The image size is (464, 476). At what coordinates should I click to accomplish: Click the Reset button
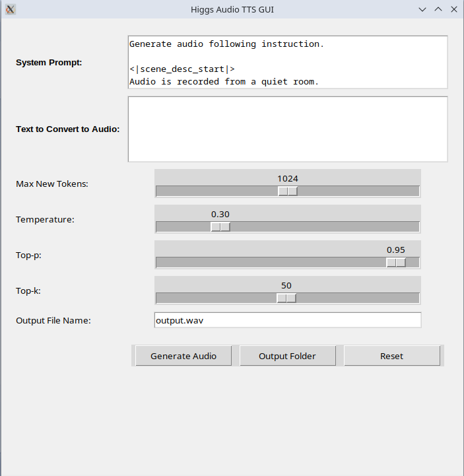click(392, 355)
